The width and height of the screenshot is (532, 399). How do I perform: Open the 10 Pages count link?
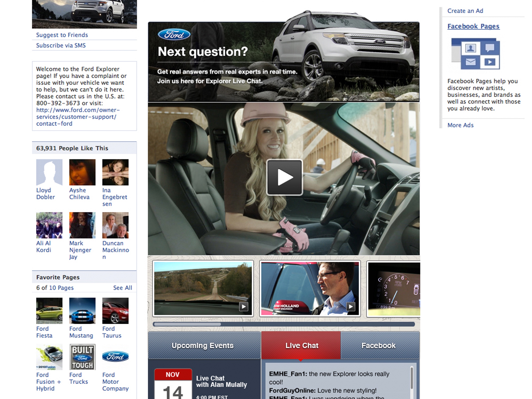[x=61, y=288]
